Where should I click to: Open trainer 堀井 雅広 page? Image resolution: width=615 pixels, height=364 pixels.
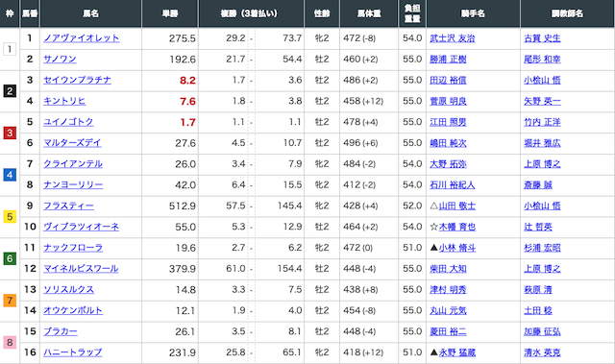542,143
